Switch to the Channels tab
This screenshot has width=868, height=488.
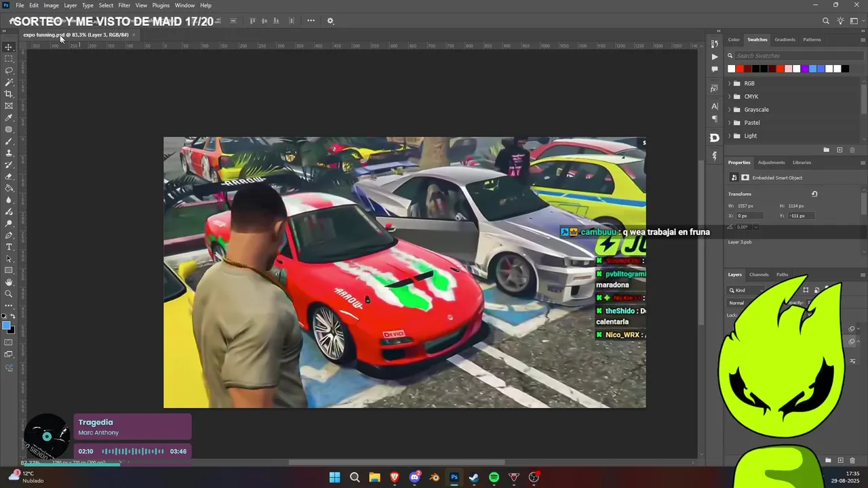click(x=759, y=274)
